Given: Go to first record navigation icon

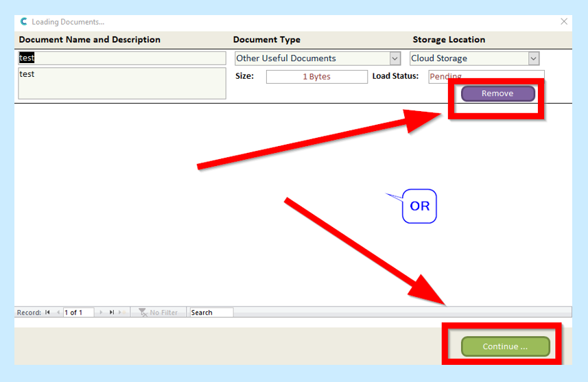Looking at the screenshot, I should tap(47, 312).
